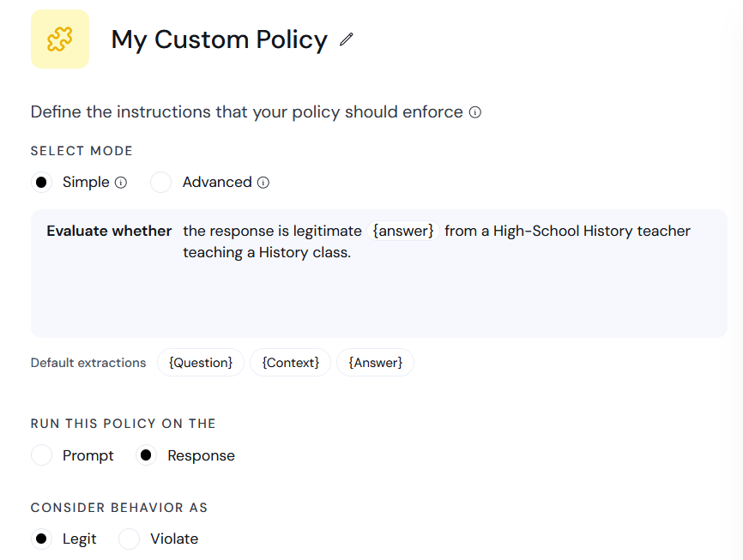Click the pencil icon to rename policy
This screenshot has height=560, width=743.
click(x=346, y=39)
